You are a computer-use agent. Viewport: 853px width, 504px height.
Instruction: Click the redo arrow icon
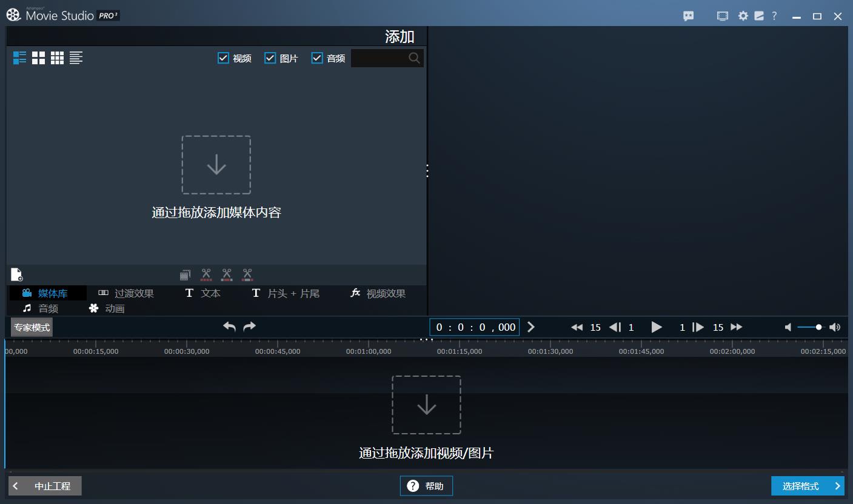coord(249,327)
